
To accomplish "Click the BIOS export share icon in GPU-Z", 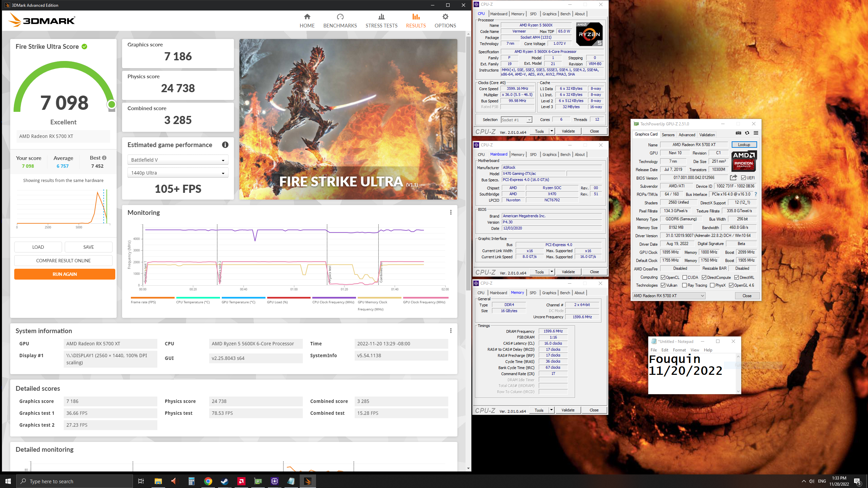I will 733,178.
